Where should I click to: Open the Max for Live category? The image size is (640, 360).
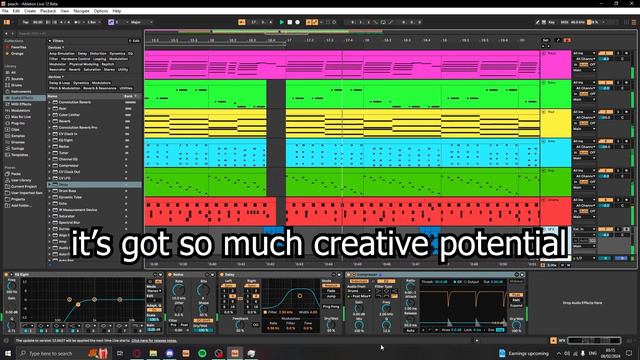[21, 117]
